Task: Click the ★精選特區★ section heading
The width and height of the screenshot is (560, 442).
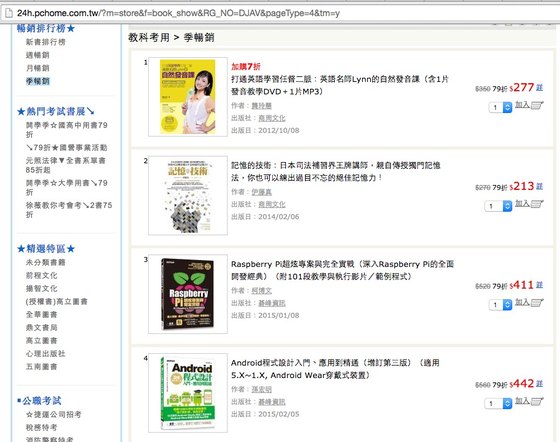Action: [x=46, y=248]
